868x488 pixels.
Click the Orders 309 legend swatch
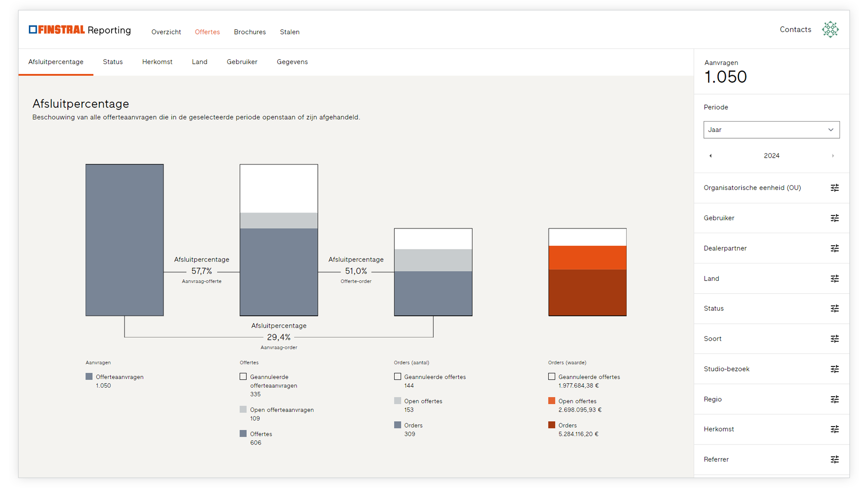click(x=397, y=425)
